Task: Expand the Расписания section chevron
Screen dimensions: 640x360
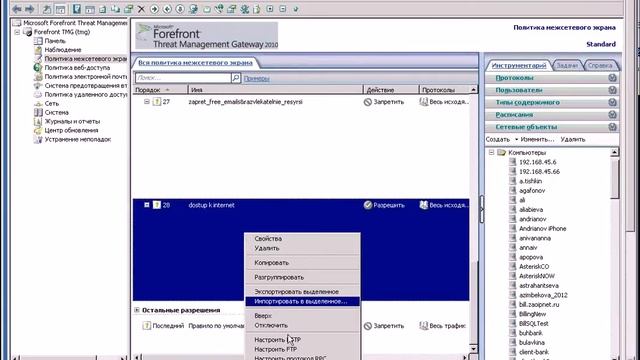Action: 612,114
